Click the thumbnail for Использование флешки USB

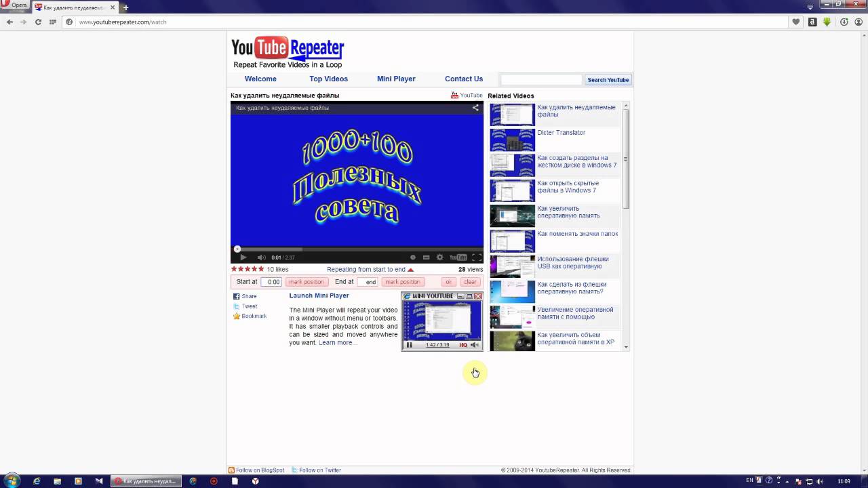pos(512,266)
